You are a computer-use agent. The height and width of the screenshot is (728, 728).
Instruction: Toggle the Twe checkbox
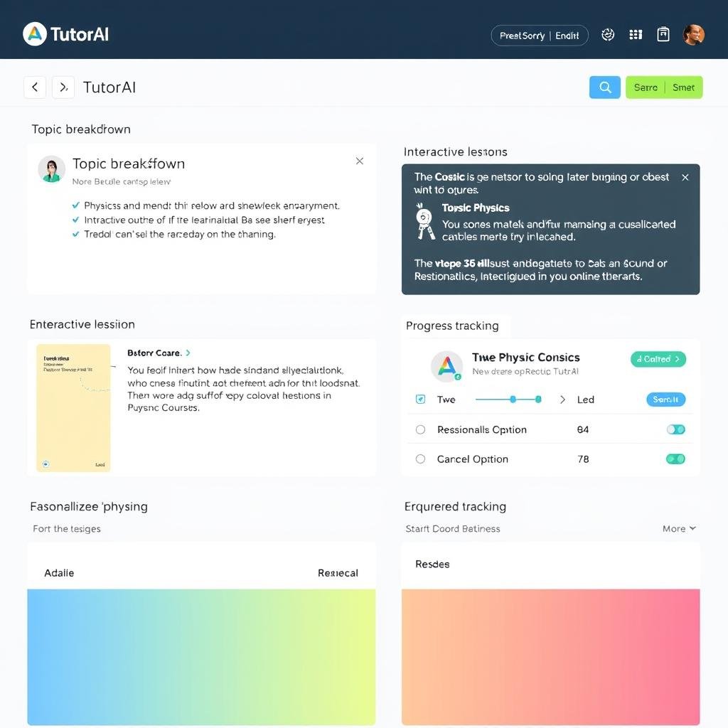pos(420,400)
